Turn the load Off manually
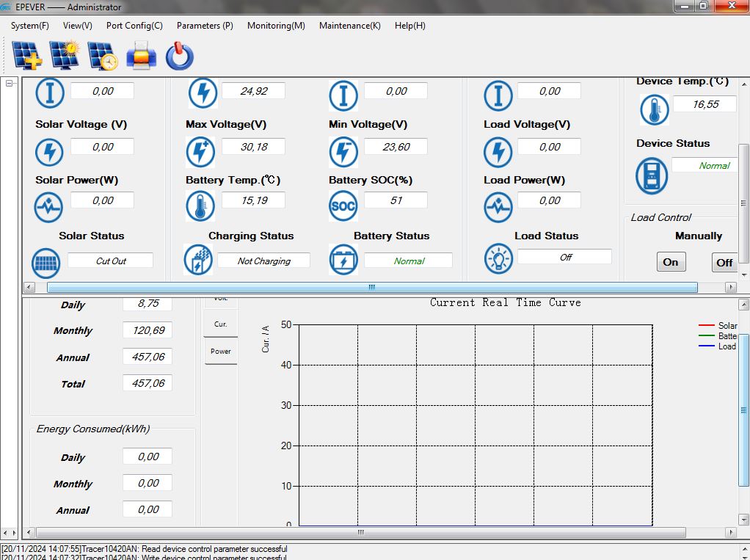The height and width of the screenshot is (560, 750). point(724,262)
